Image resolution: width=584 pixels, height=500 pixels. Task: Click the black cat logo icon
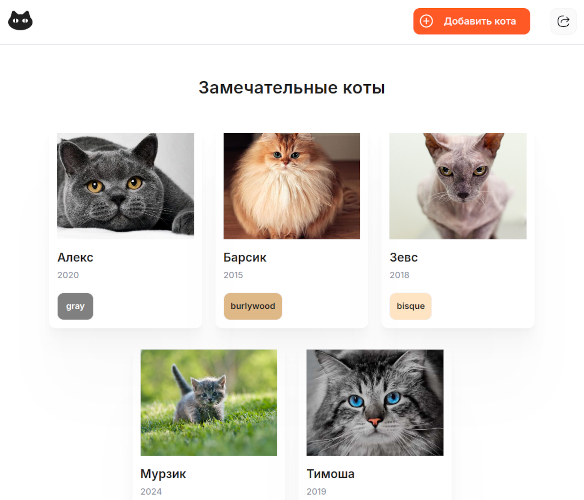click(x=20, y=21)
